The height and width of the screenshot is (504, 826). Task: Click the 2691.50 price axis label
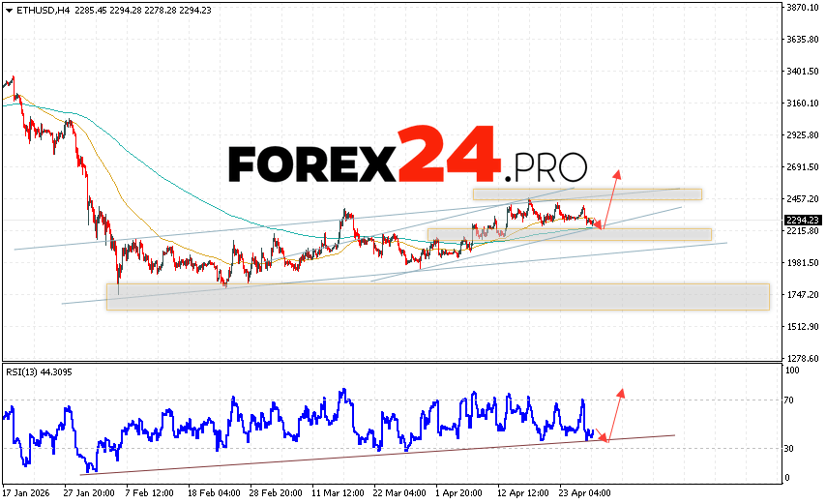coord(803,167)
